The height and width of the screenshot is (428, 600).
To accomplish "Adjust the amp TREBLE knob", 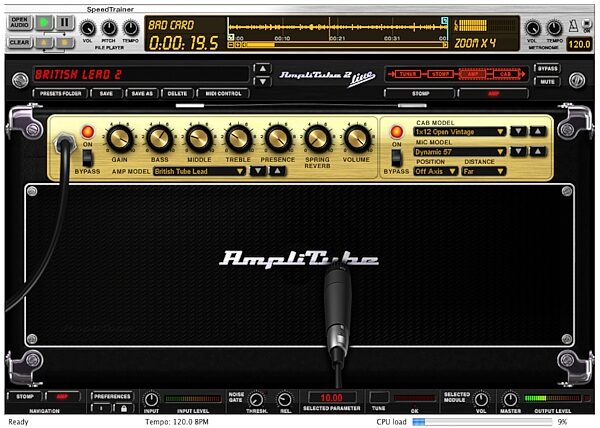I will coord(238,138).
